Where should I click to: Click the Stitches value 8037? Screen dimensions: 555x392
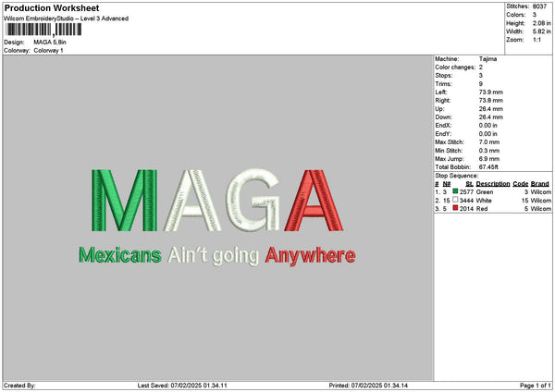[539, 6]
